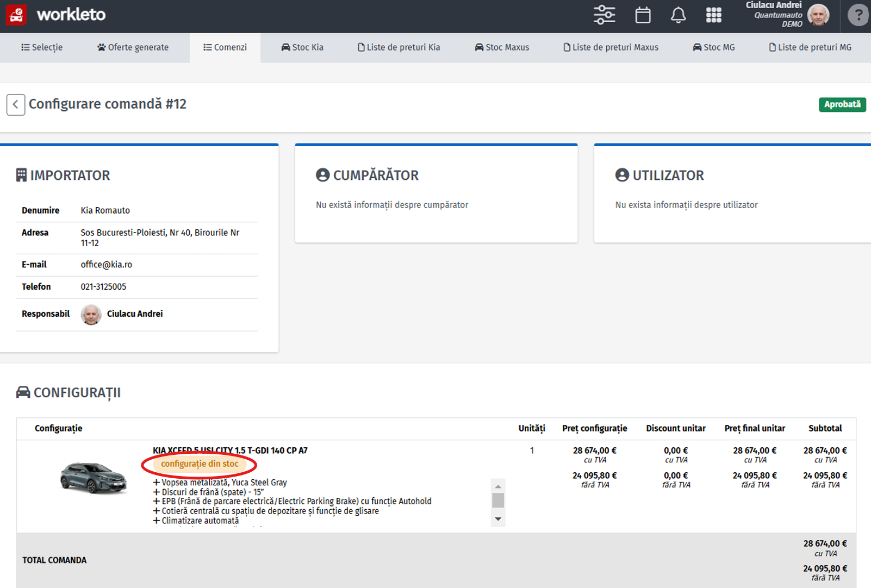Click the Kia Romauto company name
This screenshot has height=588, width=871.
tap(105, 210)
